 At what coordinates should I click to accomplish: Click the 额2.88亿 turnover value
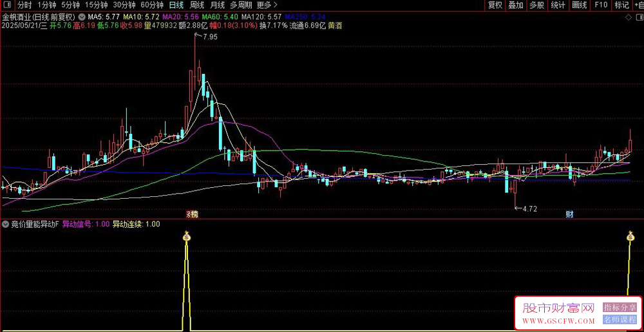[193, 26]
